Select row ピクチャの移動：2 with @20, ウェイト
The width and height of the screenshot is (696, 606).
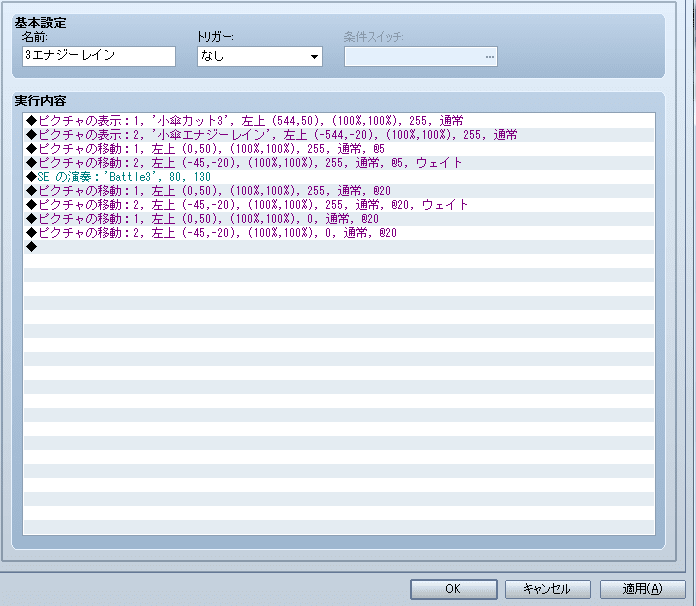[339, 205]
